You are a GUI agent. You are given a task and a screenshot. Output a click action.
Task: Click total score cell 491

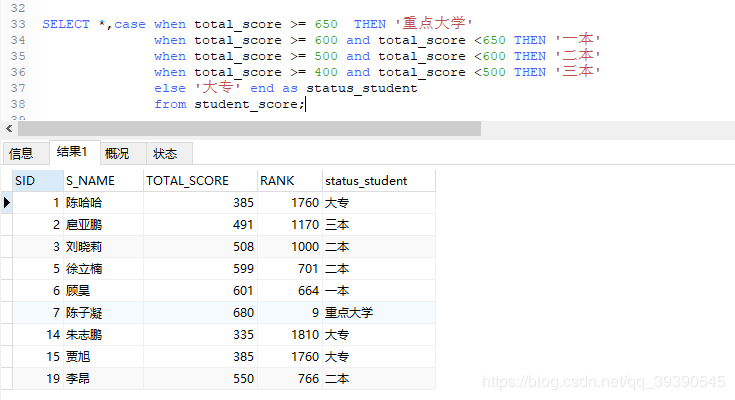200,225
